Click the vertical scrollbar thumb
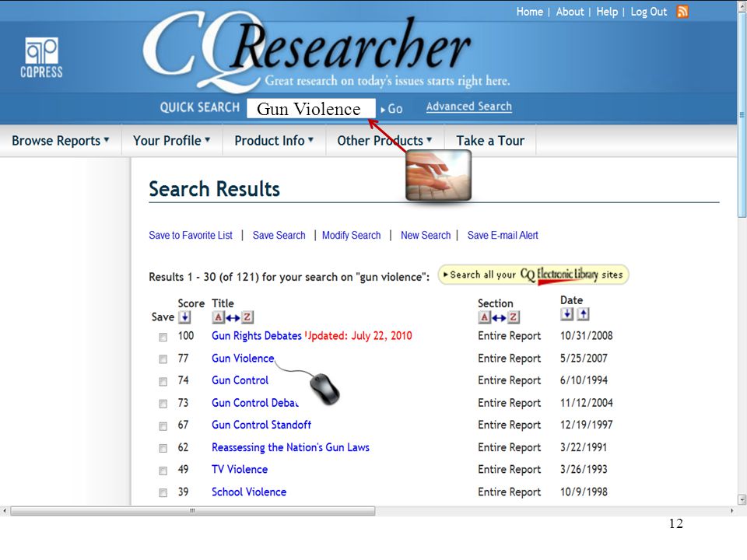This screenshot has width=747, height=560. click(742, 115)
